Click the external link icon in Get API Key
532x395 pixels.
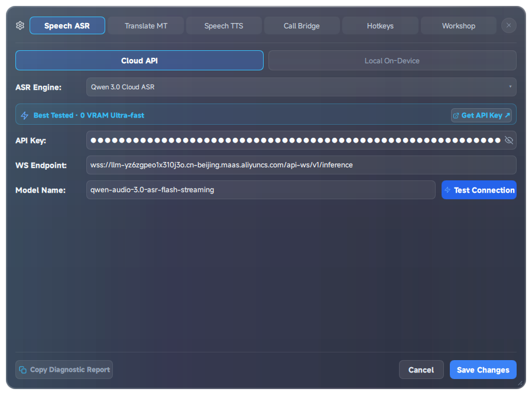(456, 116)
